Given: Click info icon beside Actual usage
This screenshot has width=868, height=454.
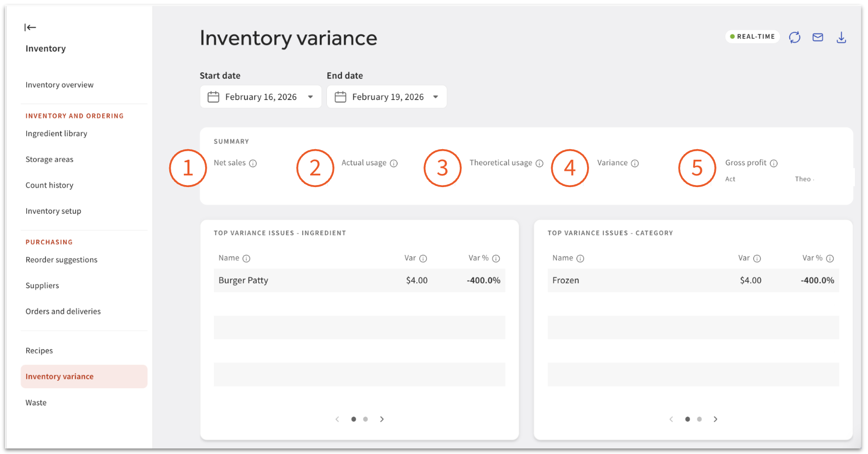Looking at the screenshot, I should coord(394,163).
